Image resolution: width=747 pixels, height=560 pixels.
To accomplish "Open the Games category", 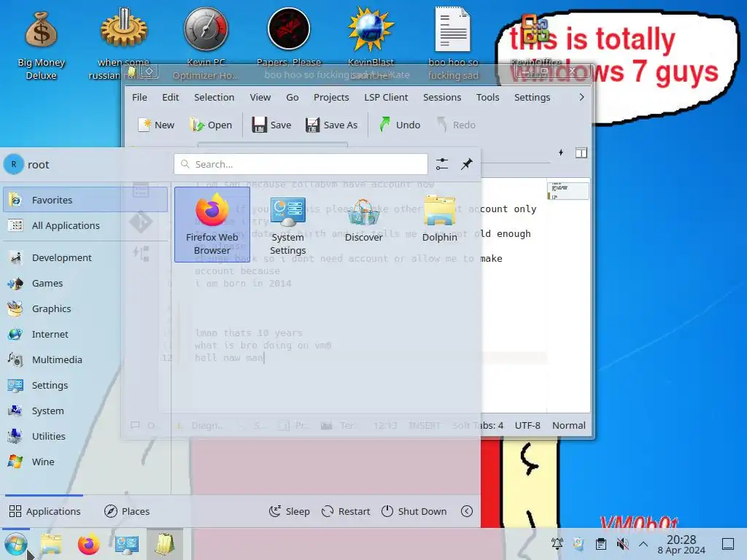I will 85,283.
